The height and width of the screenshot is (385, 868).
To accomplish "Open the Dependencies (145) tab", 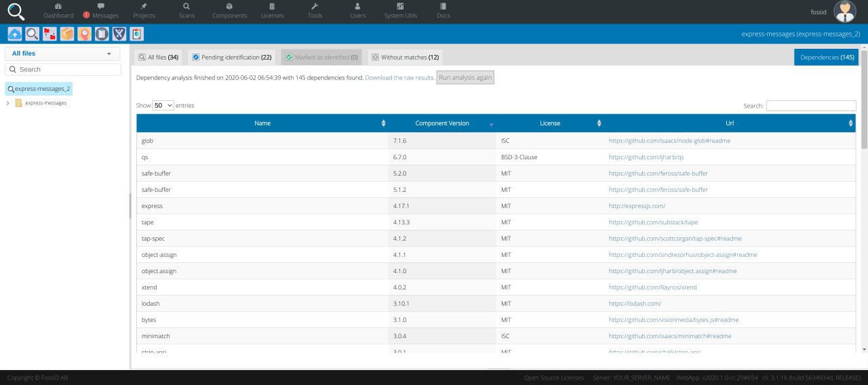I will 827,58.
